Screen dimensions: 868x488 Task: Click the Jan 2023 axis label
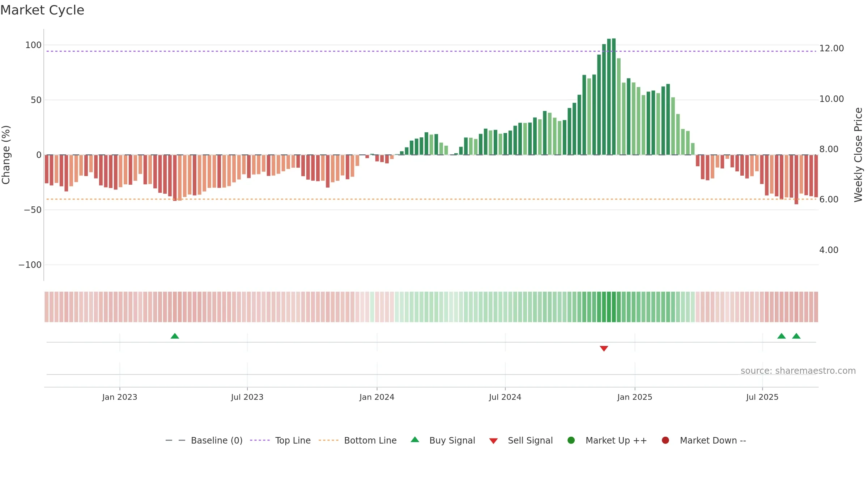click(120, 397)
